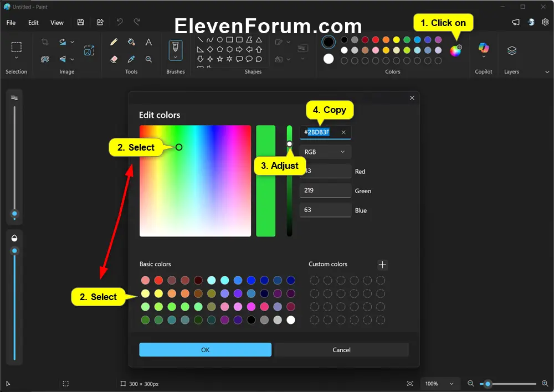Click the brush size slider handle
The width and height of the screenshot is (554, 392).
[14, 214]
